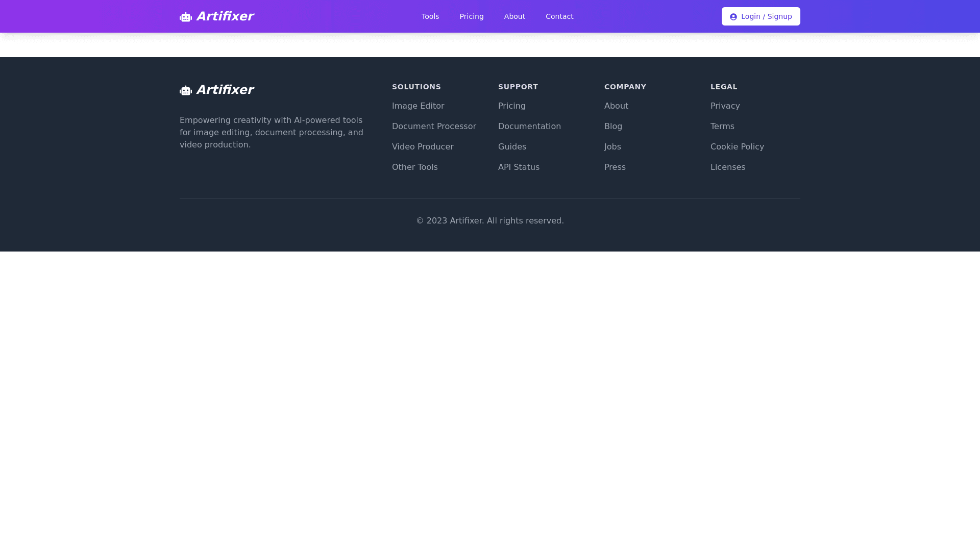Click the robot icon in header logo

(186, 17)
